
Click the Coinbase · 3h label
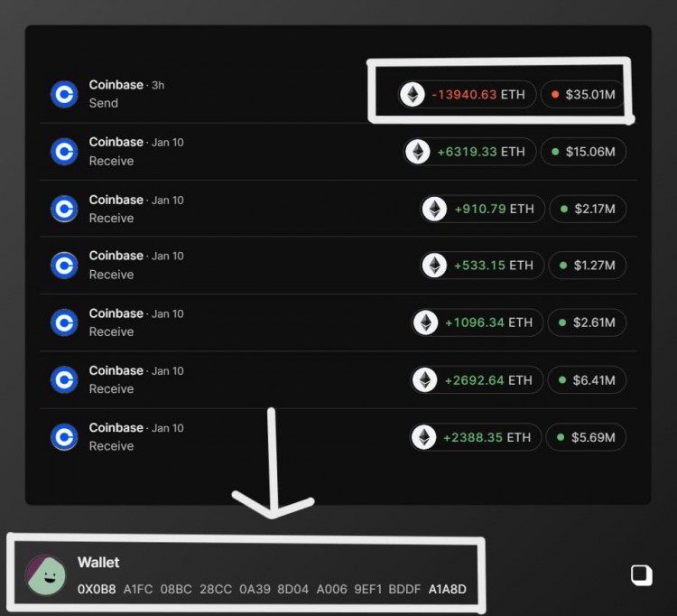point(126,85)
